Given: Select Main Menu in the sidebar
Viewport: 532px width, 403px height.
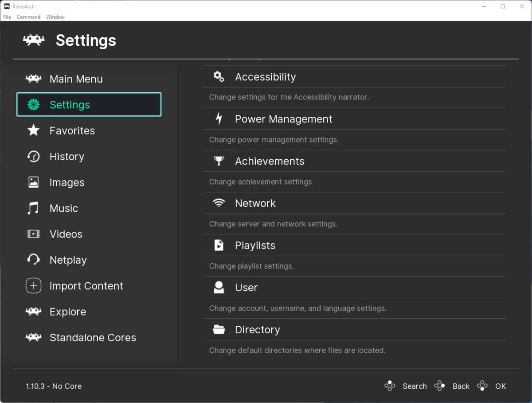Looking at the screenshot, I should (x=75, y=79).
